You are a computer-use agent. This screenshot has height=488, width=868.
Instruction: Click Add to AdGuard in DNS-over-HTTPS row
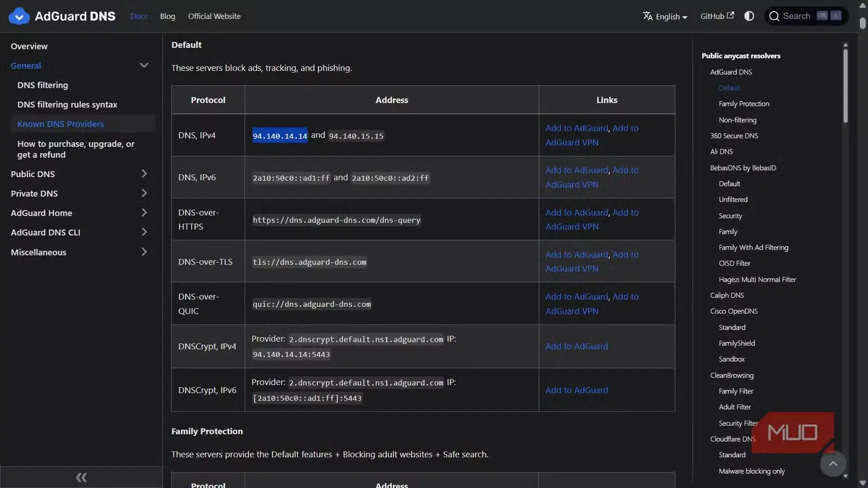coord(577,213)
